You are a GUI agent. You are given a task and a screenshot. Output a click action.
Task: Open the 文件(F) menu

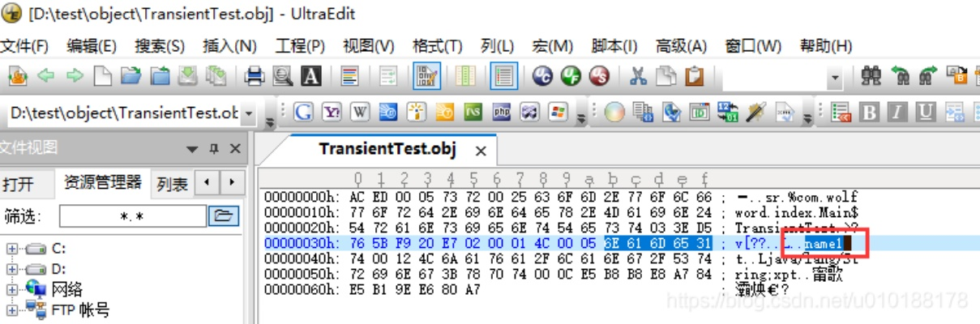coord(24,46)
